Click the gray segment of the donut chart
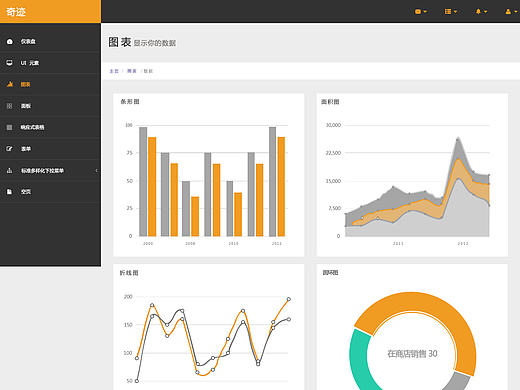Screen dimensions: 520x390 [x=458, y=382]
